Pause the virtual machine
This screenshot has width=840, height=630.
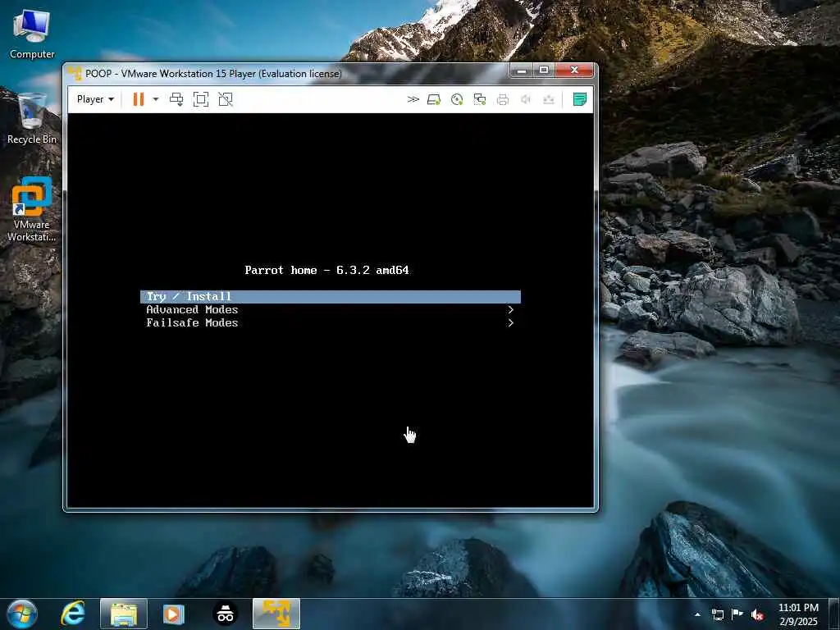(138, 99)
